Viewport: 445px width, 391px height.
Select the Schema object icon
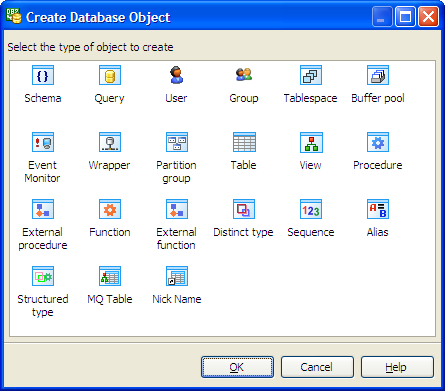(43, 75)
